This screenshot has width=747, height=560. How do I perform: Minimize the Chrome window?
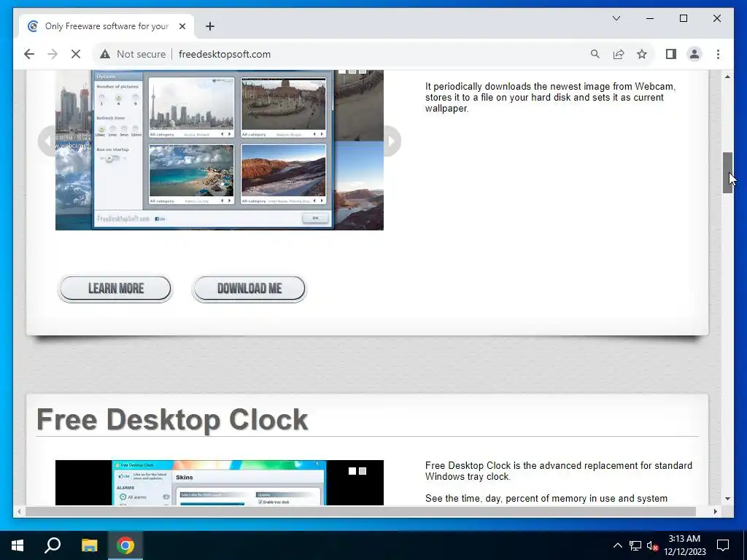[x=650, y=18]
